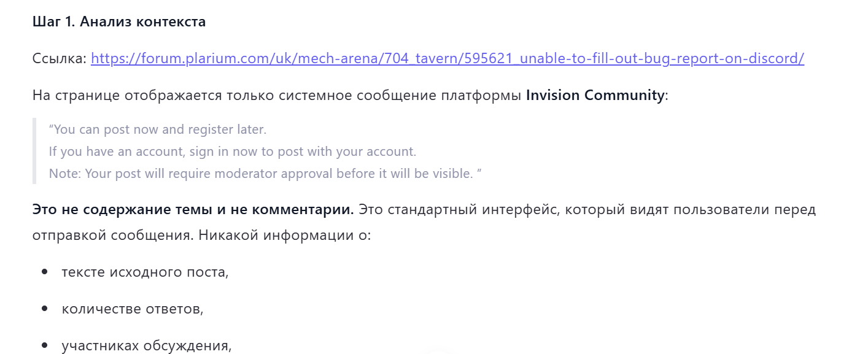Click the bullet point before 'количестве ответов'

click(44, 309)
